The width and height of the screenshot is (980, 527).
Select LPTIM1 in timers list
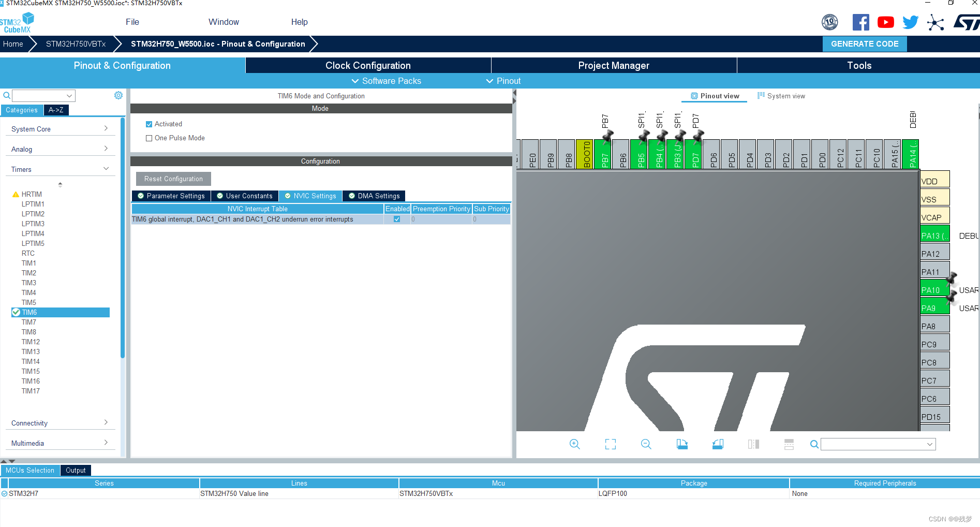[33, 204]
